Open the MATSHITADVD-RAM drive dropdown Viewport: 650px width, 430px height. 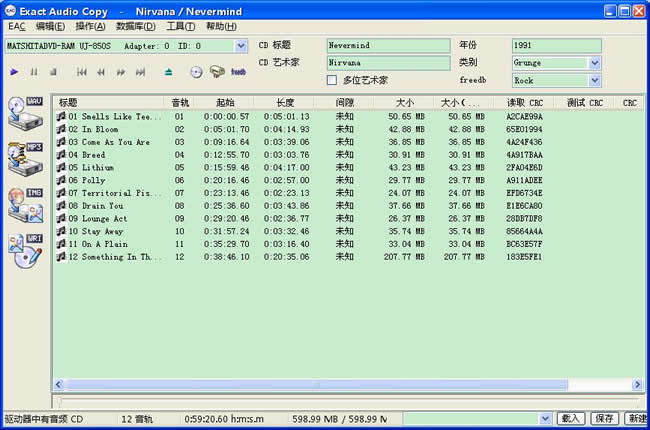coord(241,46)
